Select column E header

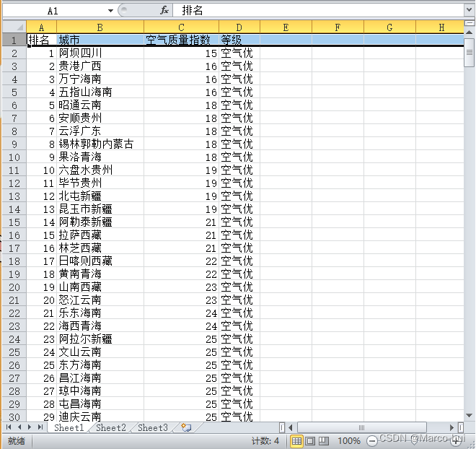click(286, 27)
